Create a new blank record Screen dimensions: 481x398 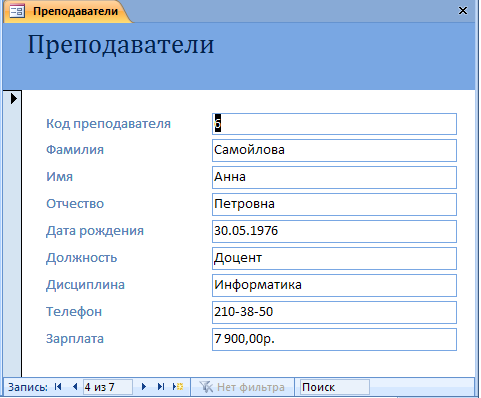point(178,387)
